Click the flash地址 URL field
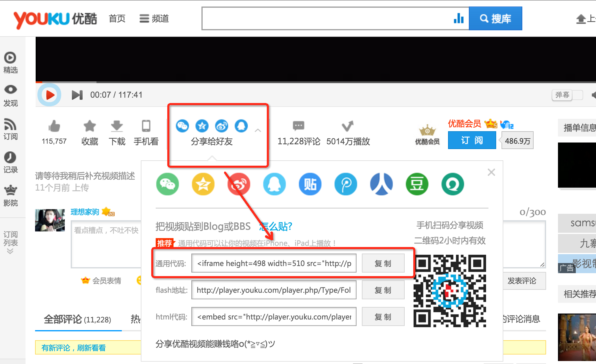596x364 pixels. pyautogui.click(x=274, y=290)
